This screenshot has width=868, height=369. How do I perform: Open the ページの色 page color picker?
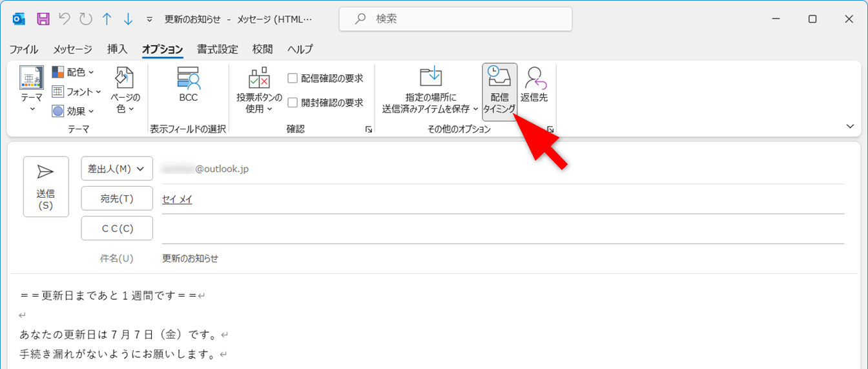tap(125, 92)
